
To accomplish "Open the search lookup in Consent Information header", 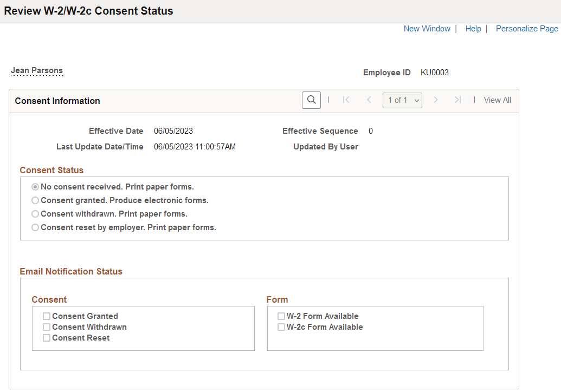I will (311, 100).
